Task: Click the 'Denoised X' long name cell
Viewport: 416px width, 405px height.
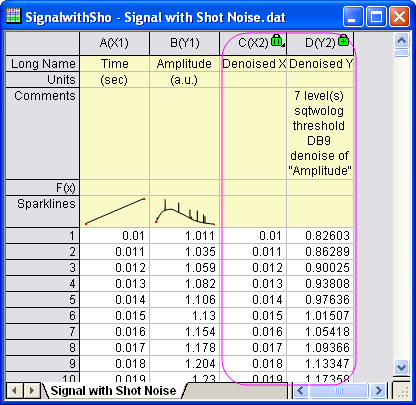Action: (x=253, y=64)
